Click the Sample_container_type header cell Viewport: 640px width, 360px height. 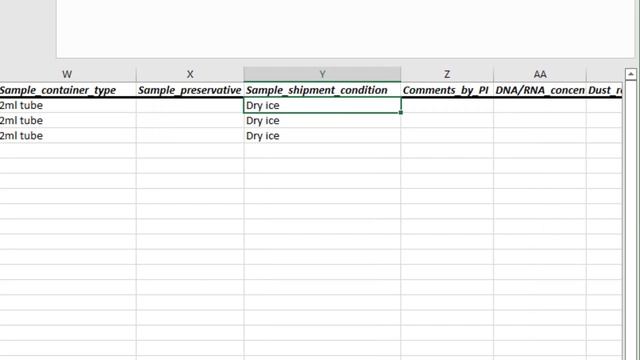coord(68,90)
